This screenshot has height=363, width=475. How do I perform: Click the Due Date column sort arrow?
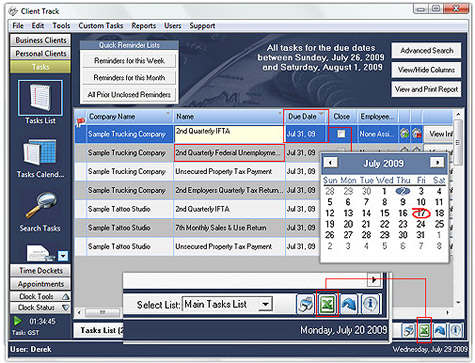click(x=321, y=114)
